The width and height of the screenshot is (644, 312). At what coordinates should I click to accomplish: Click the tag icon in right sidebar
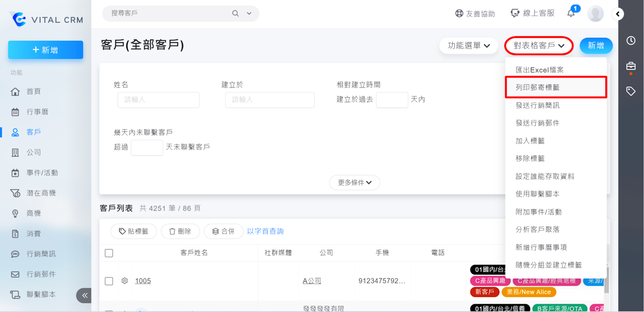[x=631, y=91]
